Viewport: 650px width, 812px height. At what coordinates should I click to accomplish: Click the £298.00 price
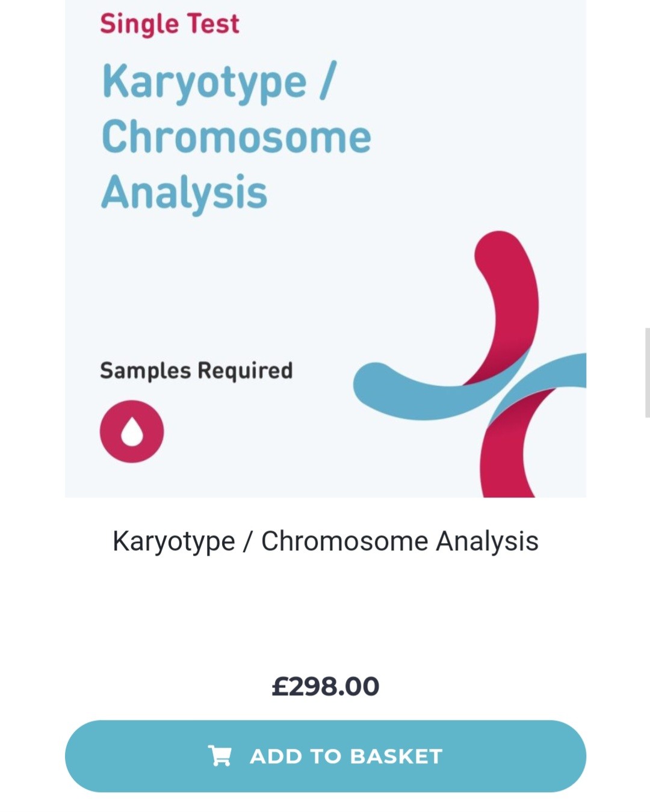(325, 686)
